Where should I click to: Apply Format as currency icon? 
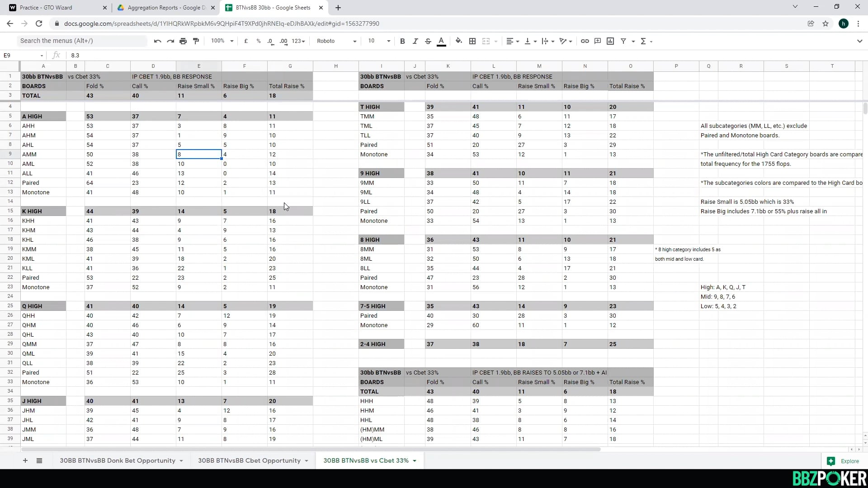point(246,41)
